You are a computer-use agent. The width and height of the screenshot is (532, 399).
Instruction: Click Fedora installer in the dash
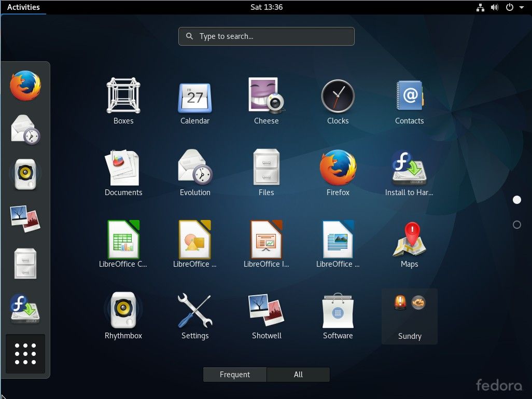[25, 308]
